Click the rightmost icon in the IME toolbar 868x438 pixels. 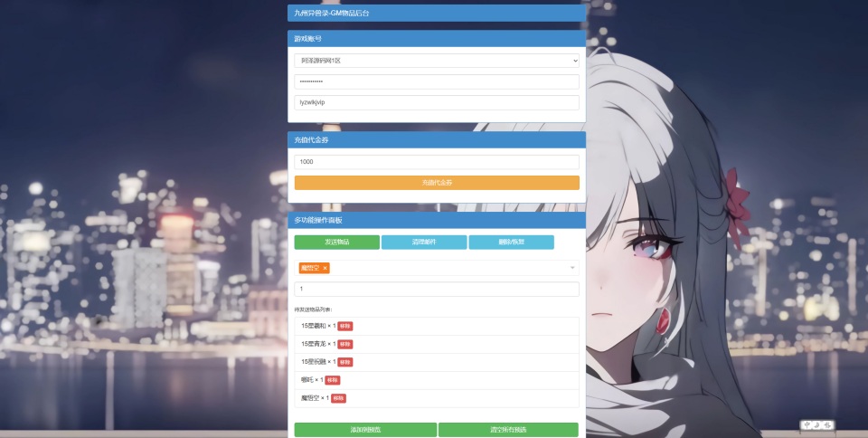(x=827, y=425)
